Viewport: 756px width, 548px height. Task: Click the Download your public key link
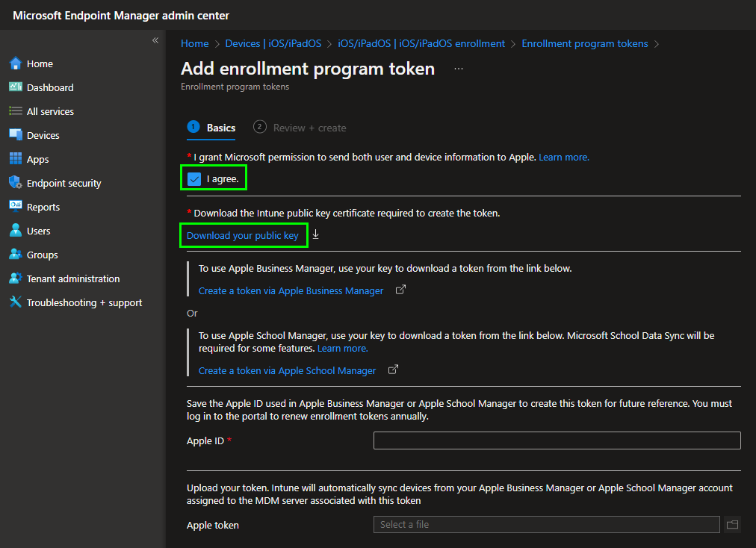click(x=243, y=236)
